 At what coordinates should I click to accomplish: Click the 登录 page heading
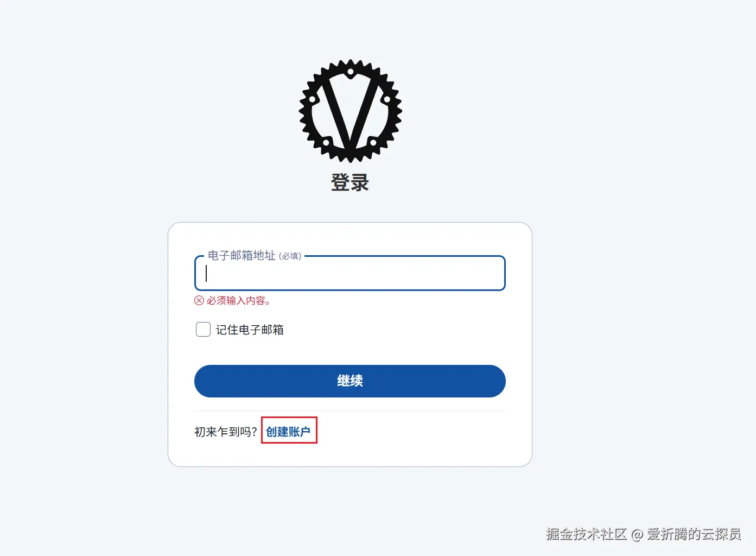coord(350,182)
